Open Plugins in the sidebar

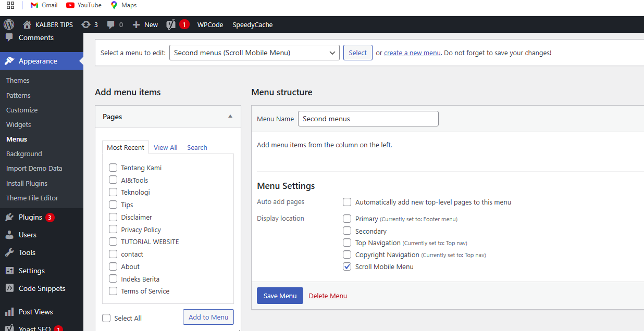coord(30,217)
